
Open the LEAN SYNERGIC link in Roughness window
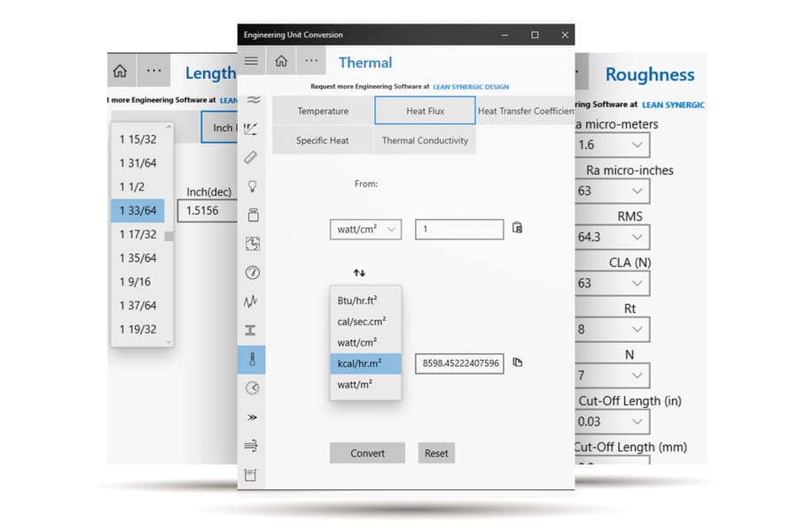coord(673,105)
